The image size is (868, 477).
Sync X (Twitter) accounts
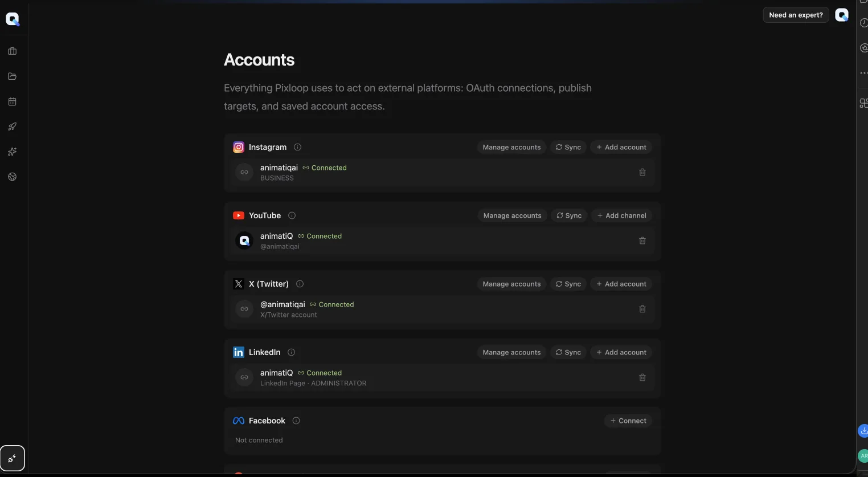(x=568, y=284)
